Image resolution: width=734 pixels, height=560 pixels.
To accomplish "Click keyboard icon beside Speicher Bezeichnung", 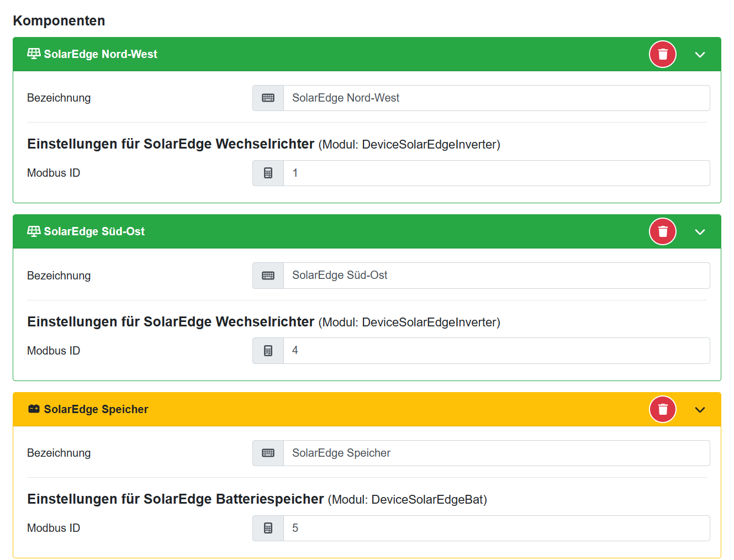I will 268,453.
